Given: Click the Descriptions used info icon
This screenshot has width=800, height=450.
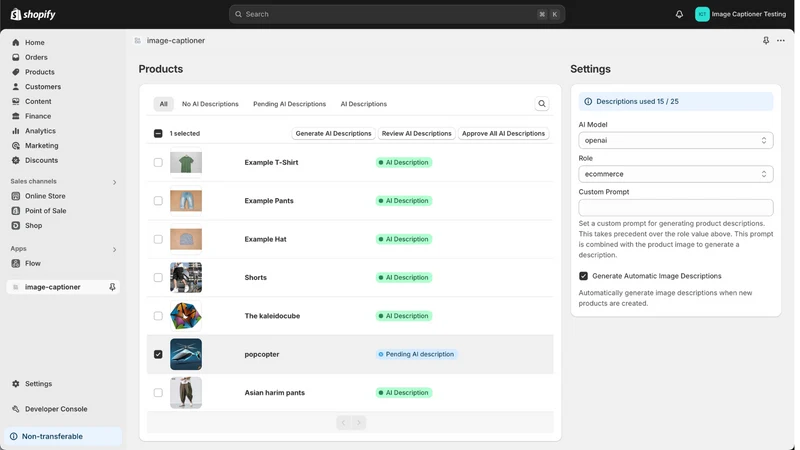Looking at the screenshot, I should pos(588,102).
